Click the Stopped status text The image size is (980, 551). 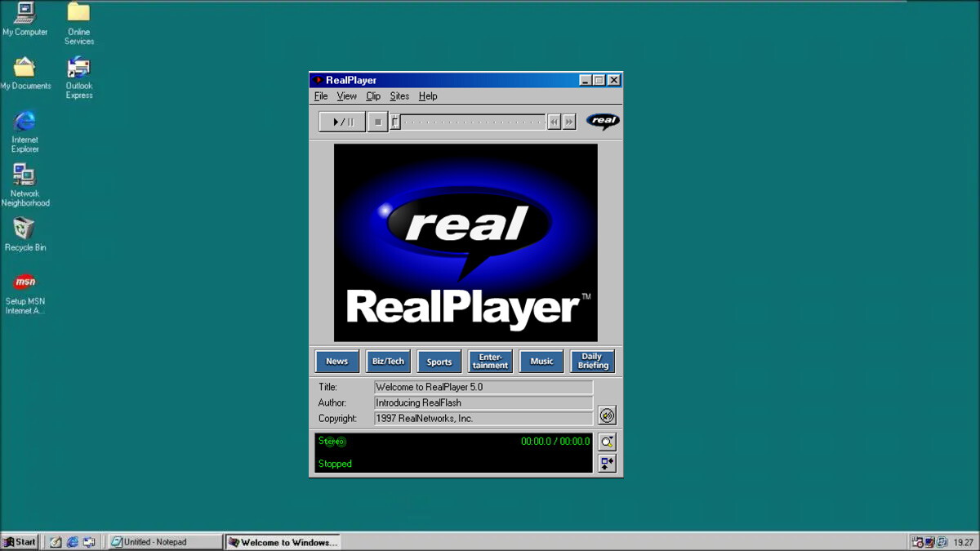335,464
